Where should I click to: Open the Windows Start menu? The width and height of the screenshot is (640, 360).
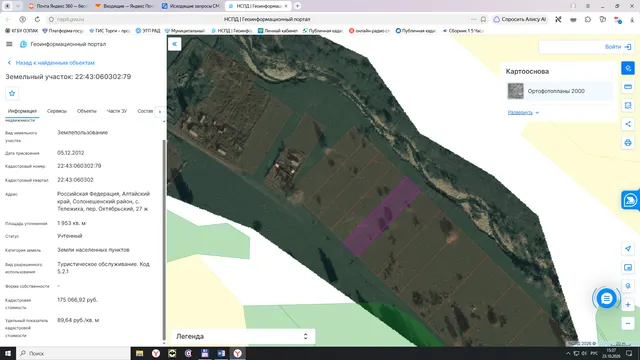[x=8, y=353]
